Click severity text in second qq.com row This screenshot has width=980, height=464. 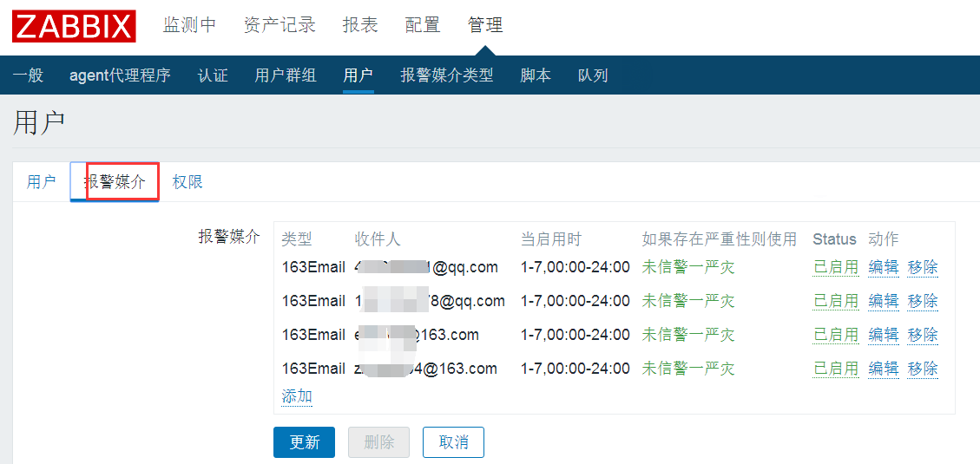pos(688,301)
